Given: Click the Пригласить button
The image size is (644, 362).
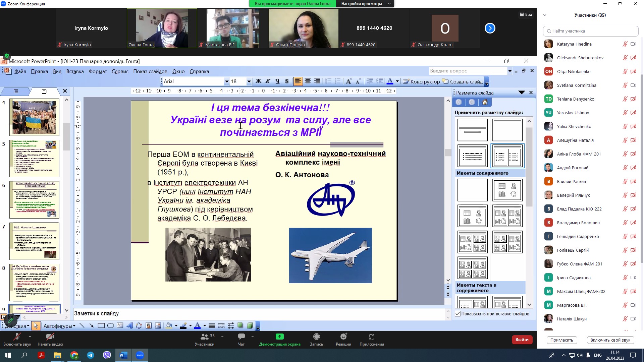Looking at the screenshot, I should pyautogui.click(x=561, y=340).
